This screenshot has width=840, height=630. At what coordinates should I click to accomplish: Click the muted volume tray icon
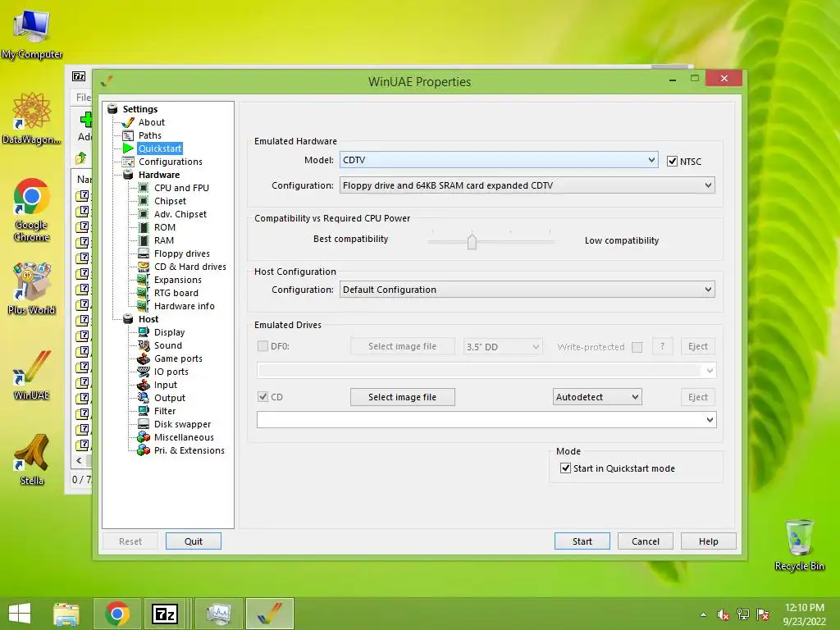coord(724,614)
